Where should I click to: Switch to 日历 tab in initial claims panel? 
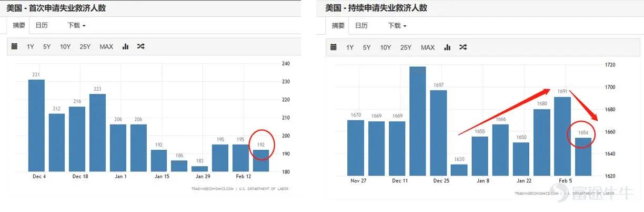(42, 25)
